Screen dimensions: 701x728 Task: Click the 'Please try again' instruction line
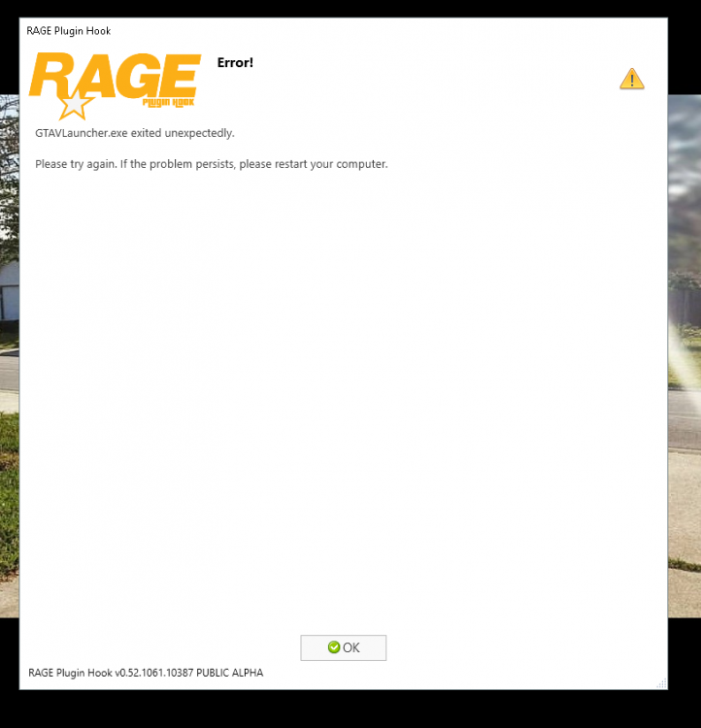pos(212,164)
